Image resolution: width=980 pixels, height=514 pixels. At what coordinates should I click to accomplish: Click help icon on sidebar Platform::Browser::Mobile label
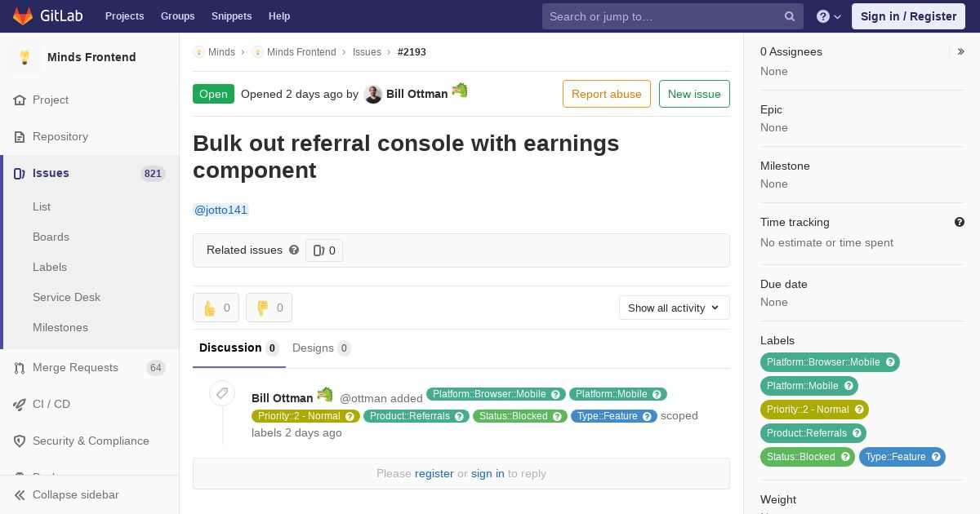[890, 362]
